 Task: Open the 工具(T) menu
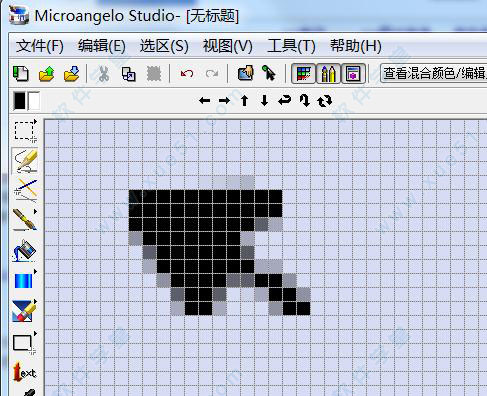pos(291,46)
